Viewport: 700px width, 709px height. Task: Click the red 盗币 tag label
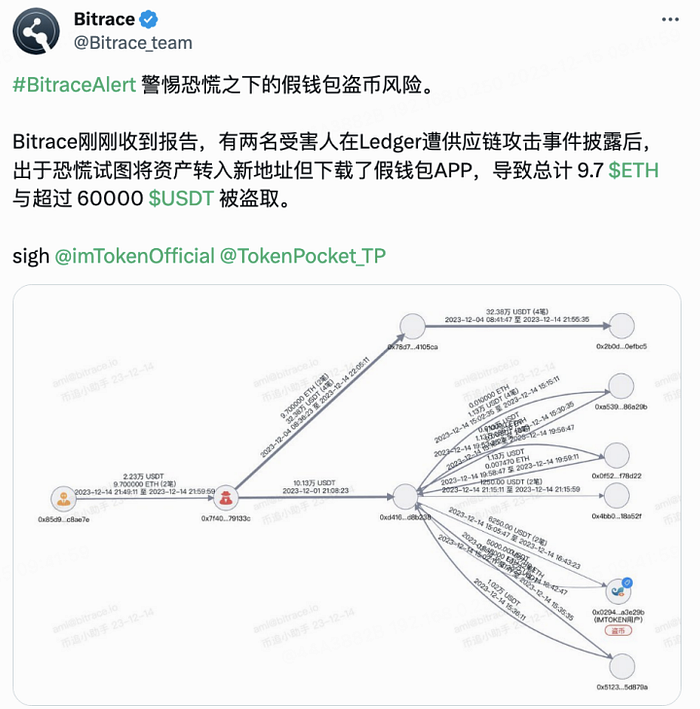tap(620, 633)
